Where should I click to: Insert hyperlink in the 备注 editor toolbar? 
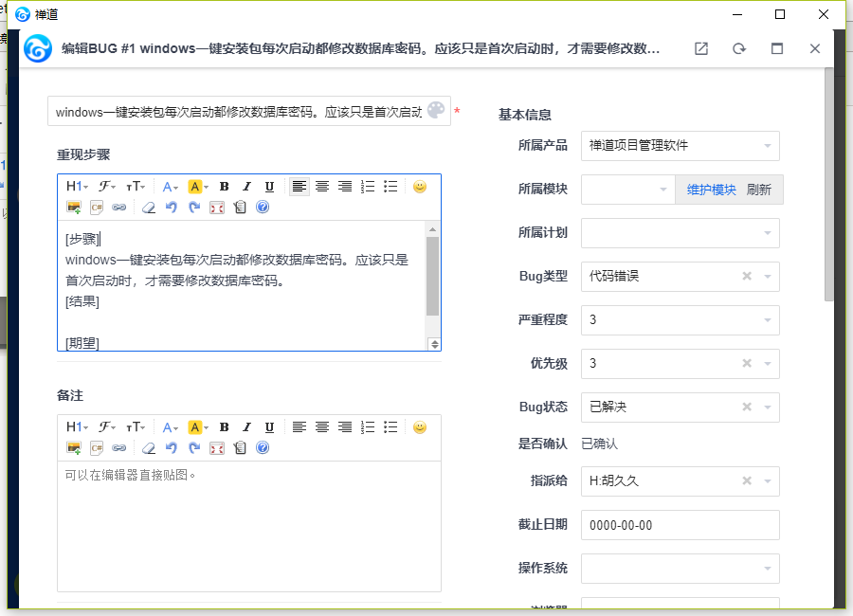pos(118,447)
